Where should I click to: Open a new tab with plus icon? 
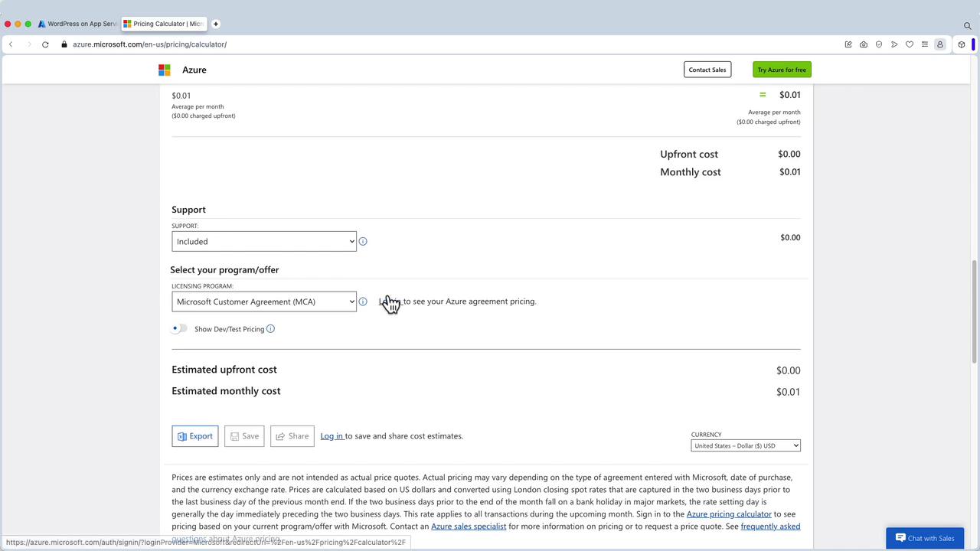[x=216, y=24]
